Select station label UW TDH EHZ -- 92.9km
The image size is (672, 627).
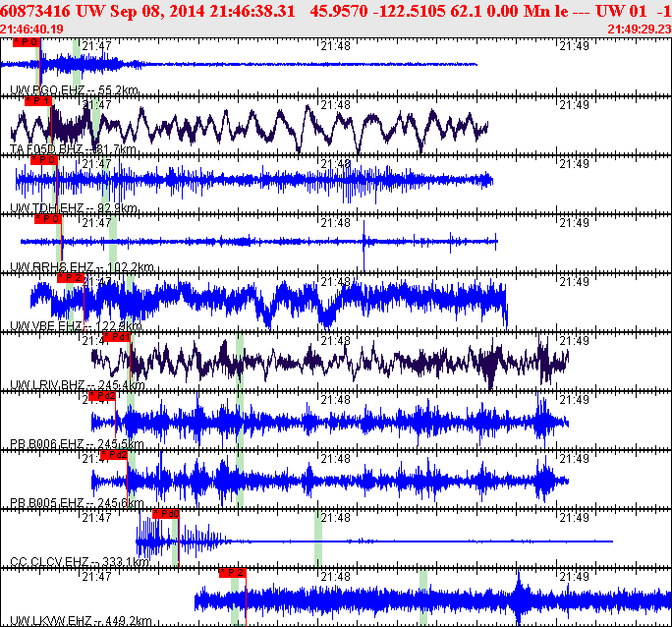[74, 208]
